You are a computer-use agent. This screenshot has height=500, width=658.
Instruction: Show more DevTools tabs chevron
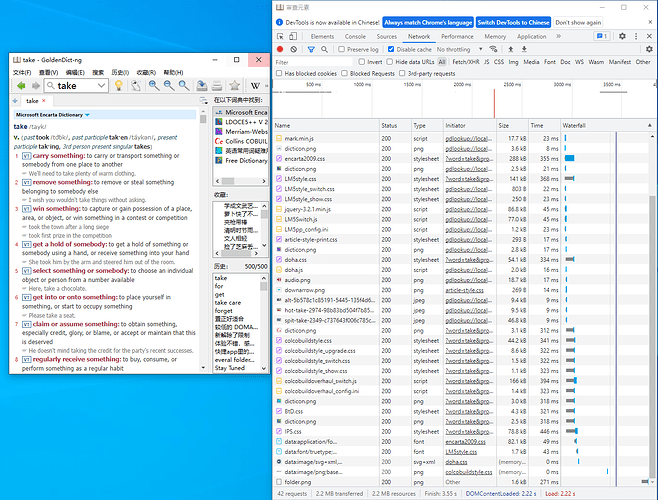(x=559, y=37)
